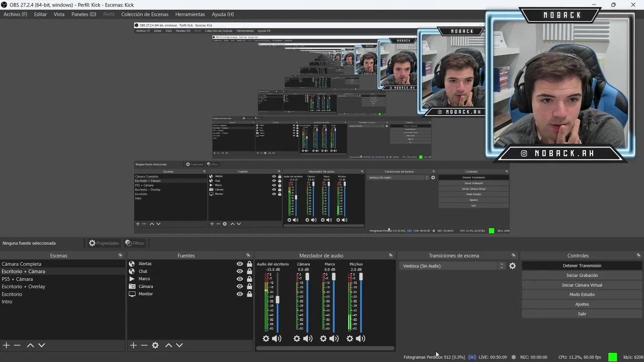Screen dimensions: 644x362
Task: Mute the Marco audio channel
Action: pyautogui.click(x=334, y=339)
